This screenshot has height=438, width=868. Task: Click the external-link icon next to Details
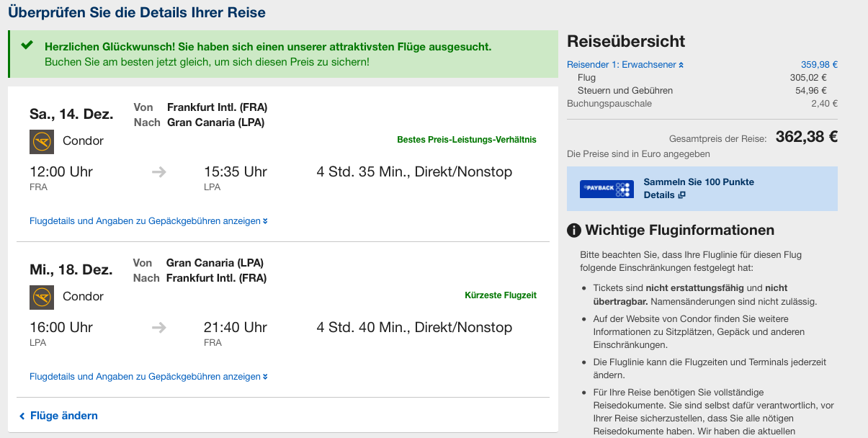(682, 195)
